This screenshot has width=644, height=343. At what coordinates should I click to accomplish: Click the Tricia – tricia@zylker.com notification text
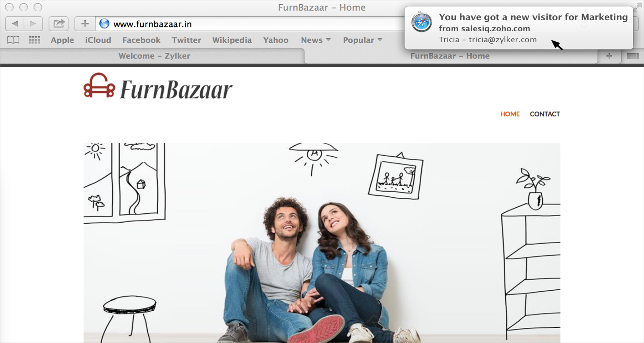pos(487,40)
